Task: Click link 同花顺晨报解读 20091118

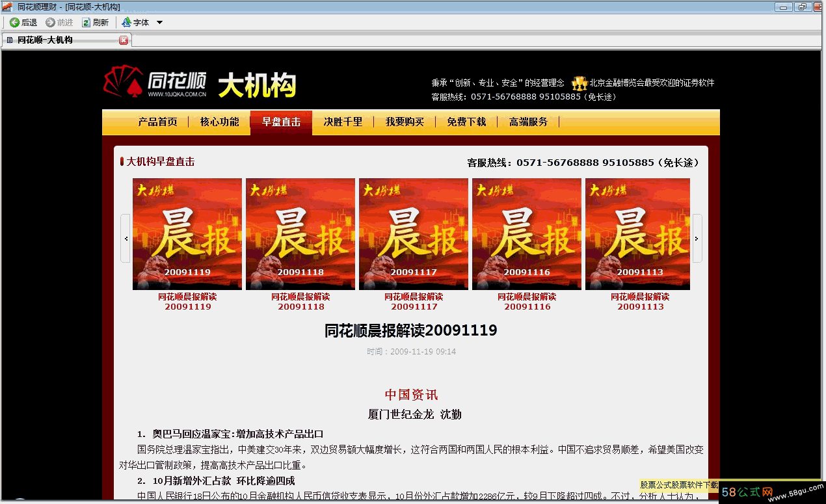Action: coord(300,302)
